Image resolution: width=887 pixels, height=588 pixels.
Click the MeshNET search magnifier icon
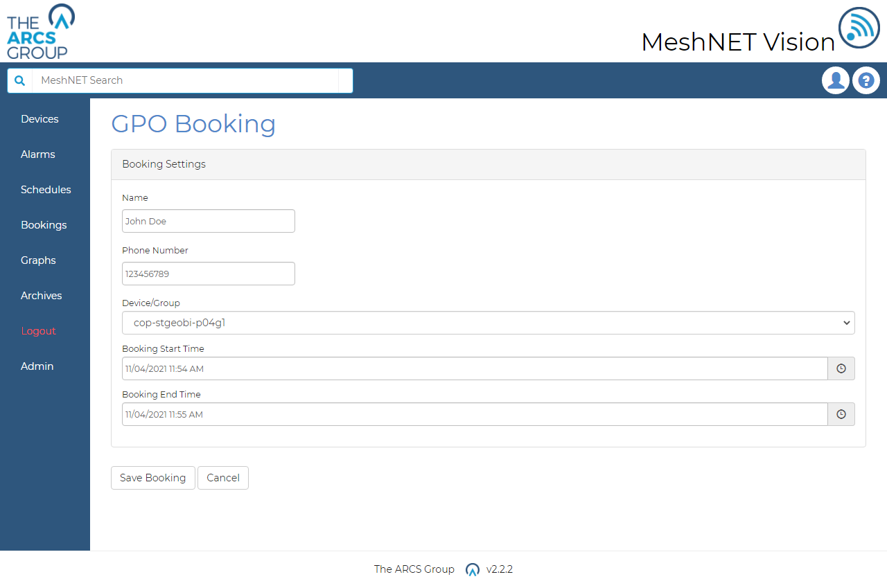pyautogui.click(x=19, y=80)
